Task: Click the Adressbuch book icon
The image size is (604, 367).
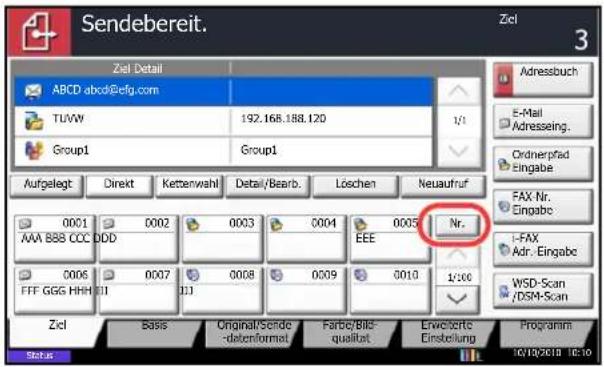Action: point(503,80)
